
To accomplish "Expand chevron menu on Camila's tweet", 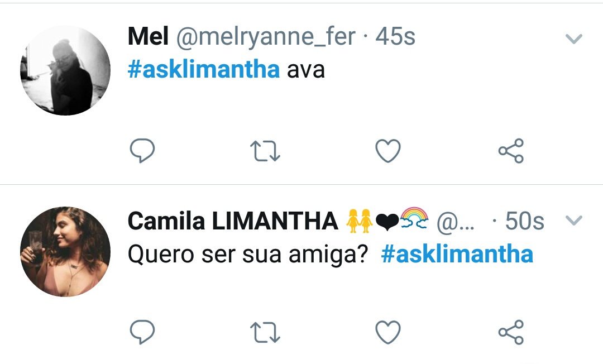I will pos(574,220).
